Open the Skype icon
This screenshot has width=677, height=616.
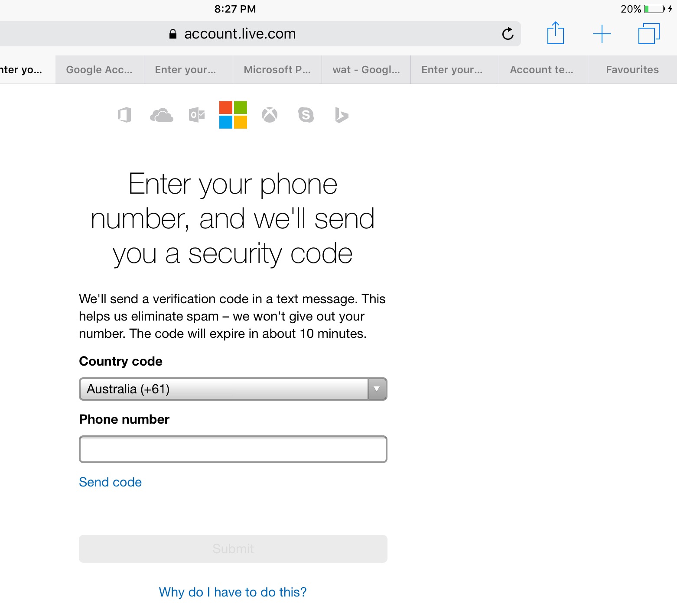(x=306, y=115)
